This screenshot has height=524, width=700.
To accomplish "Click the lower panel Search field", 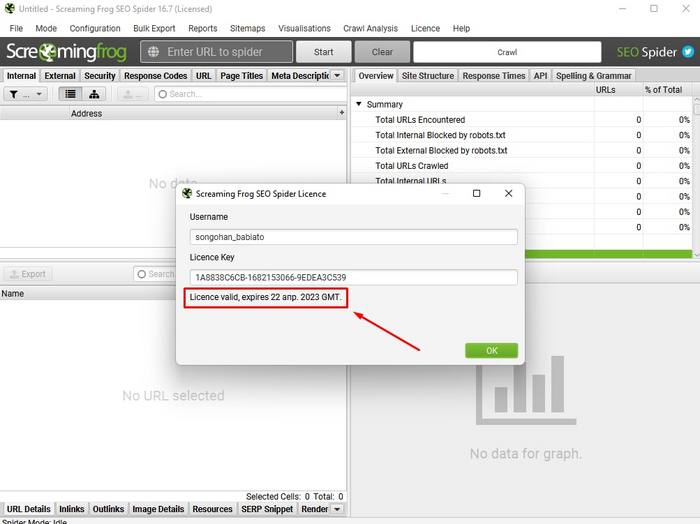I will 155,274.
